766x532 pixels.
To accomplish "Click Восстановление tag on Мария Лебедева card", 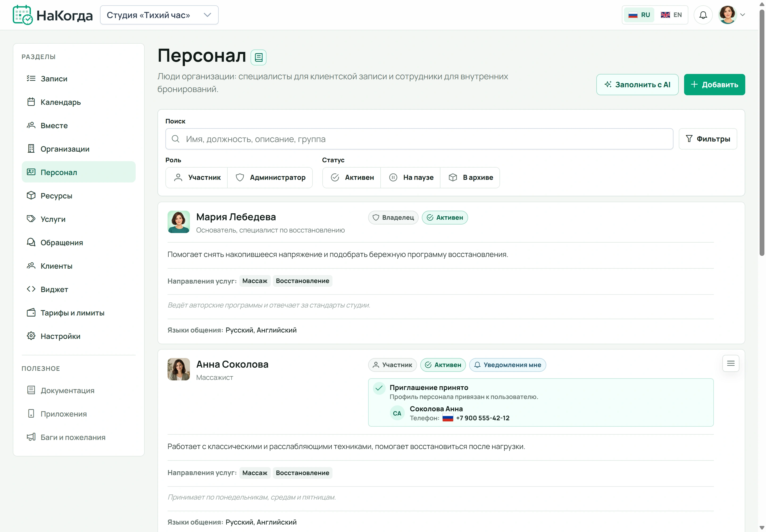I will click(x=302, y=281).
